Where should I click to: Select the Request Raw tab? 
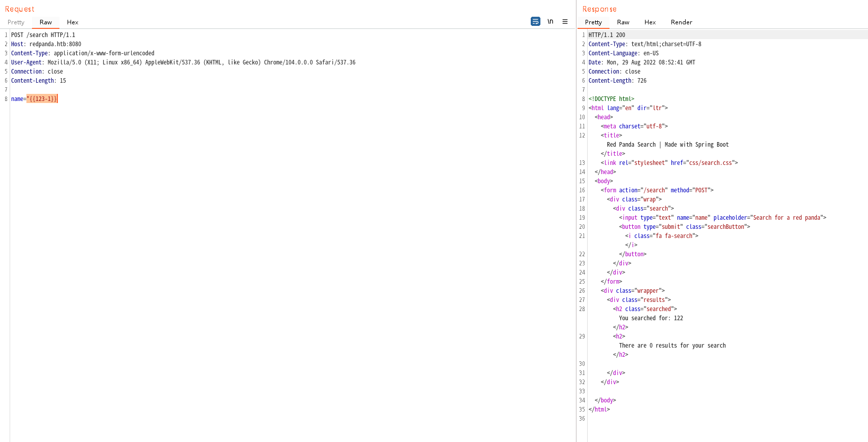(46, 22)
